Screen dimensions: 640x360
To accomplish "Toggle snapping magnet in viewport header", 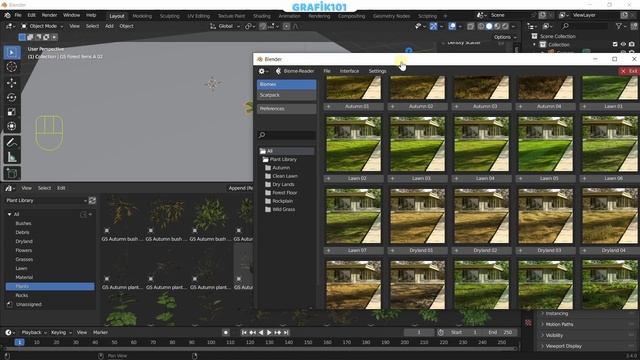I will pyautogui.click(x=263, y=26).
